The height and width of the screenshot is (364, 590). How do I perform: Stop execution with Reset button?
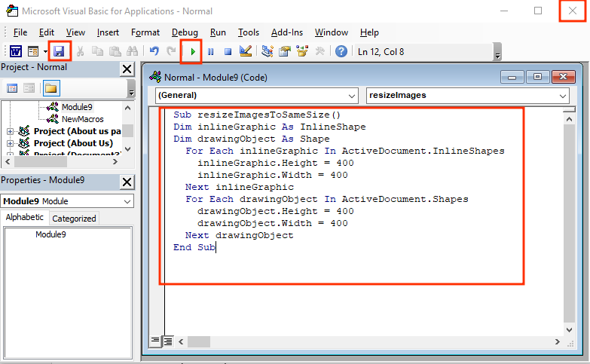(x=228, y=51)
